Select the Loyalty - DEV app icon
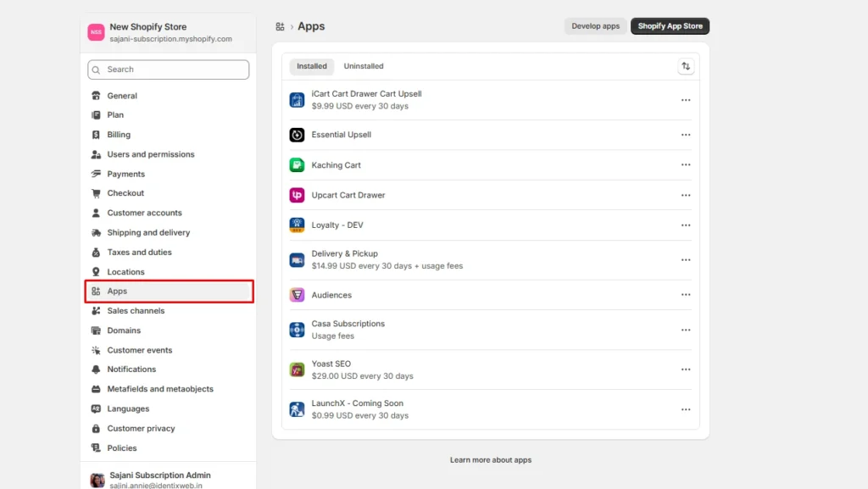The image size is (868, 489). coord(296,225)
